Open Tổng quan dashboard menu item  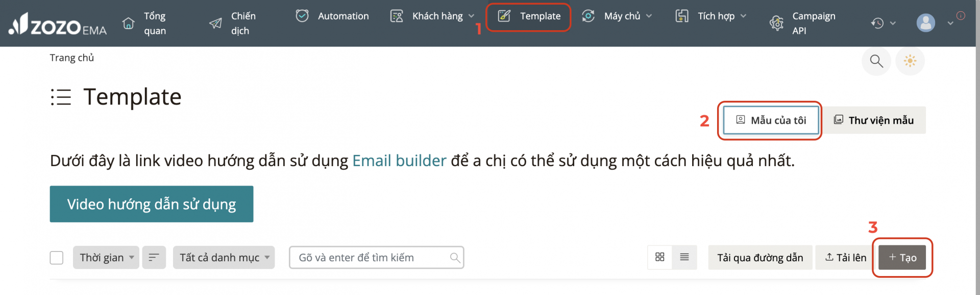point(155,24)
